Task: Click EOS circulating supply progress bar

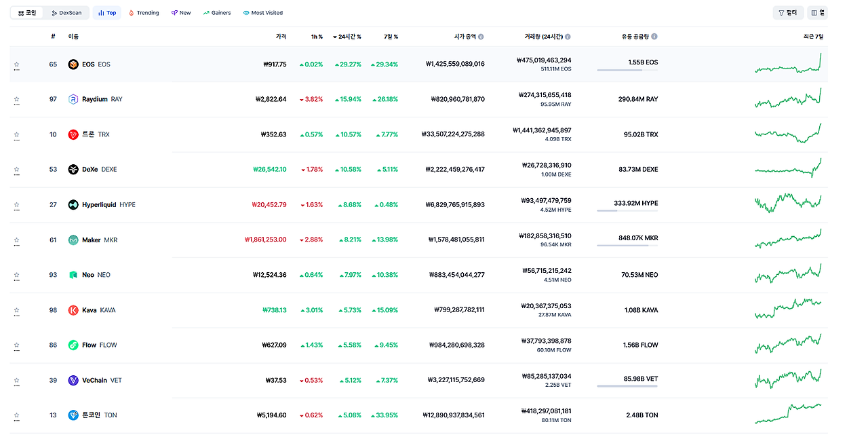Action: pyautogui.click(x=627, y=70)
